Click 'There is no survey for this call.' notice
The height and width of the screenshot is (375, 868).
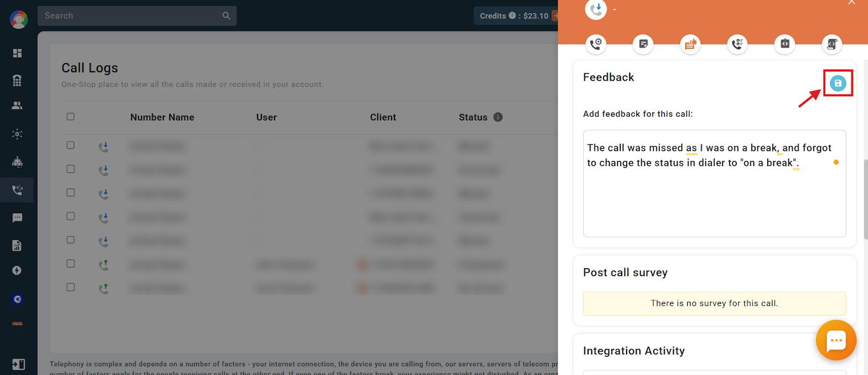coord(714,303)
